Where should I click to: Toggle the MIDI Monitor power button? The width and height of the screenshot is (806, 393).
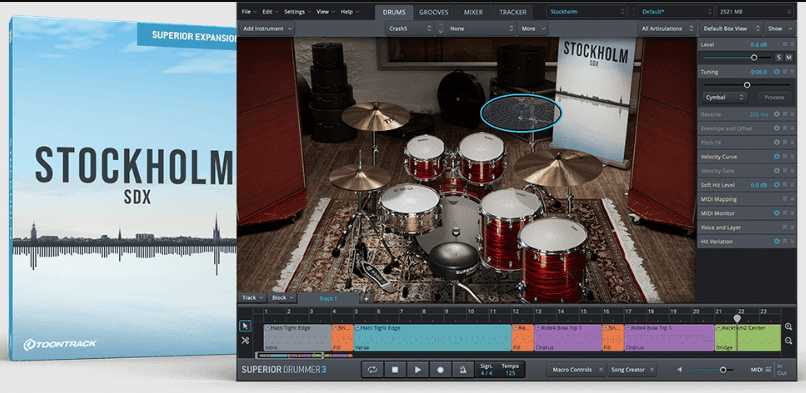pos(777,213)
